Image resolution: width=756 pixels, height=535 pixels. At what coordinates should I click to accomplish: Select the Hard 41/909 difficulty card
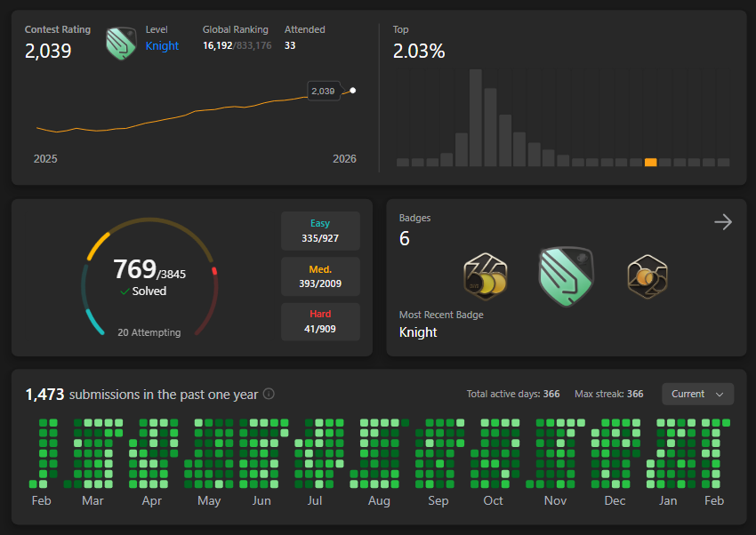[320, 322]
